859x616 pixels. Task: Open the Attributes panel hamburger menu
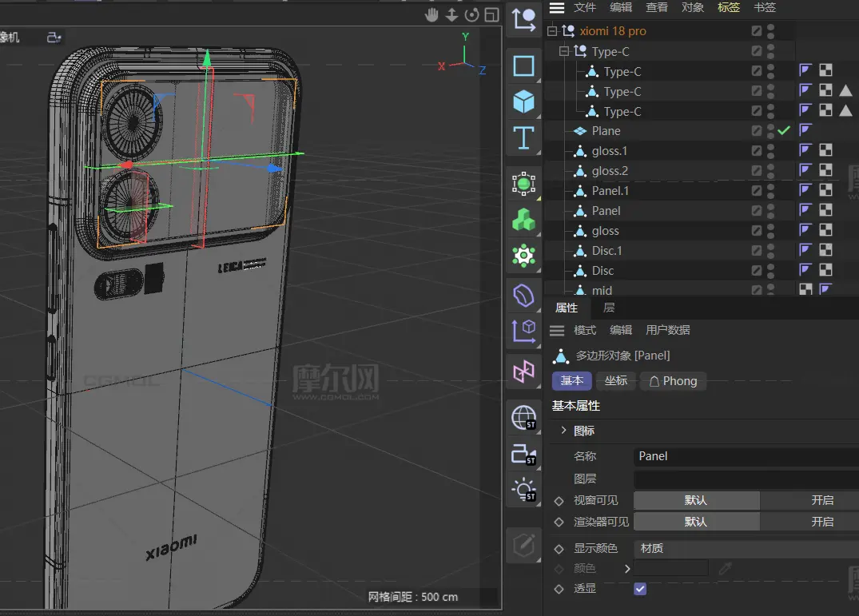pos(557,330)
